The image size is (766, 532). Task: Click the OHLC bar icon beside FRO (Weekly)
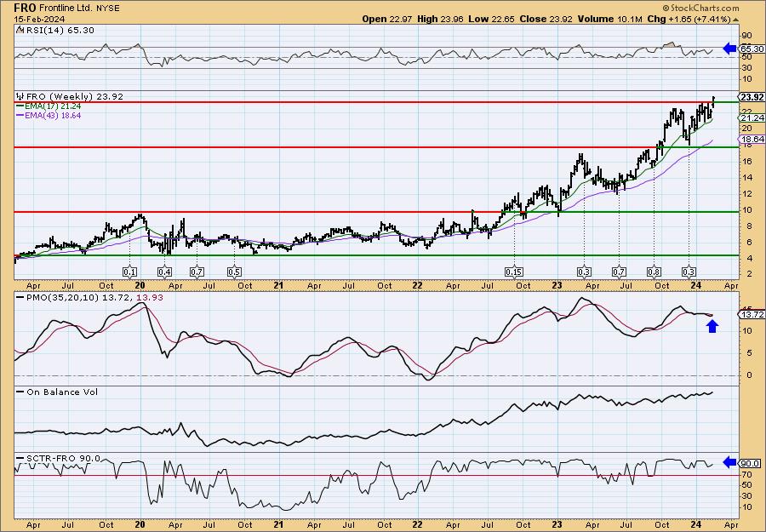click(20, 97)
